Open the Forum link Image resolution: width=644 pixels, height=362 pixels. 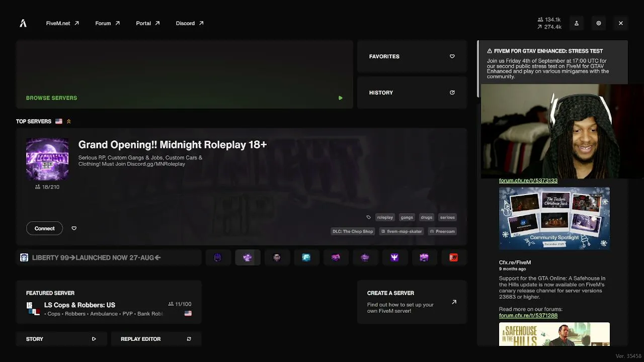pos(108,23)
